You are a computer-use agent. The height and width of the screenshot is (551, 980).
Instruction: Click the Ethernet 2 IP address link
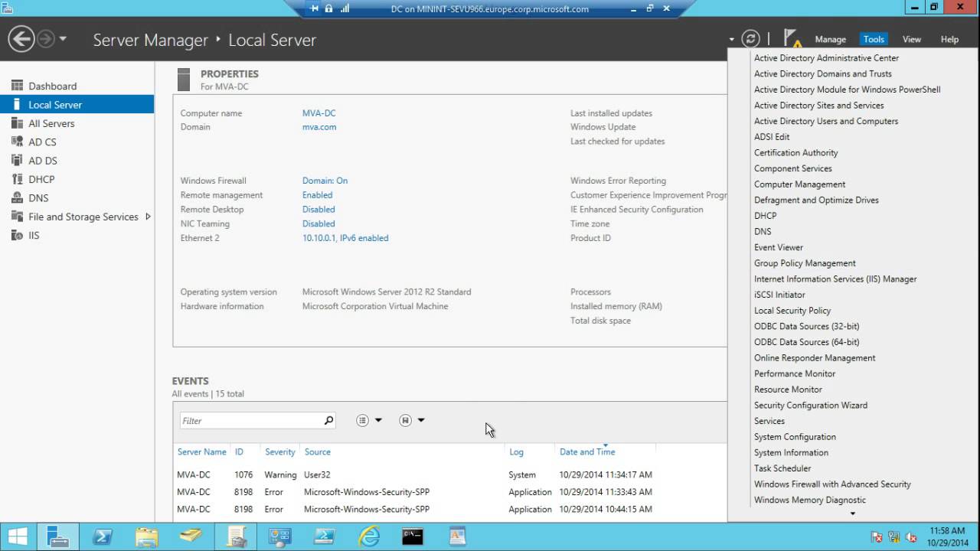coord(345,238)
